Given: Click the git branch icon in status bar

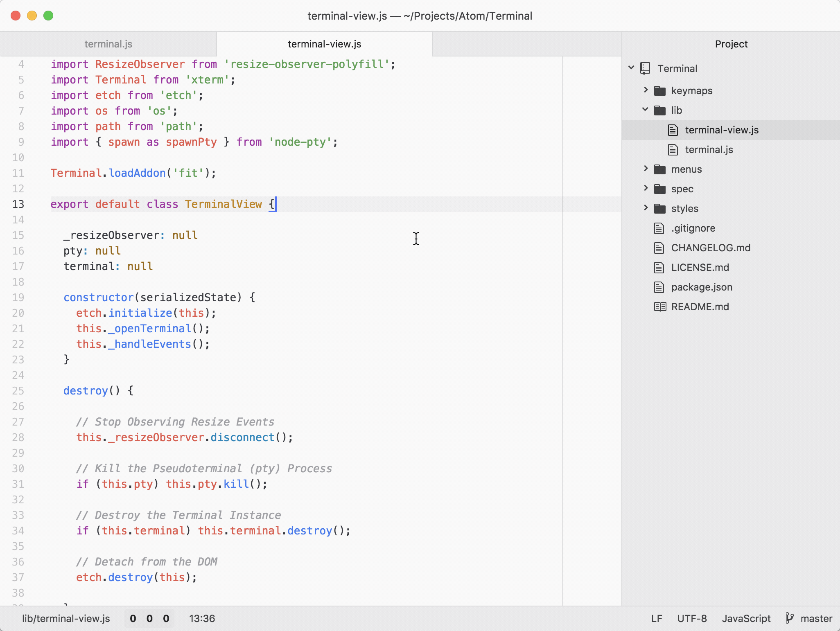Looking at the screenshot, I should tap(789, 618).
